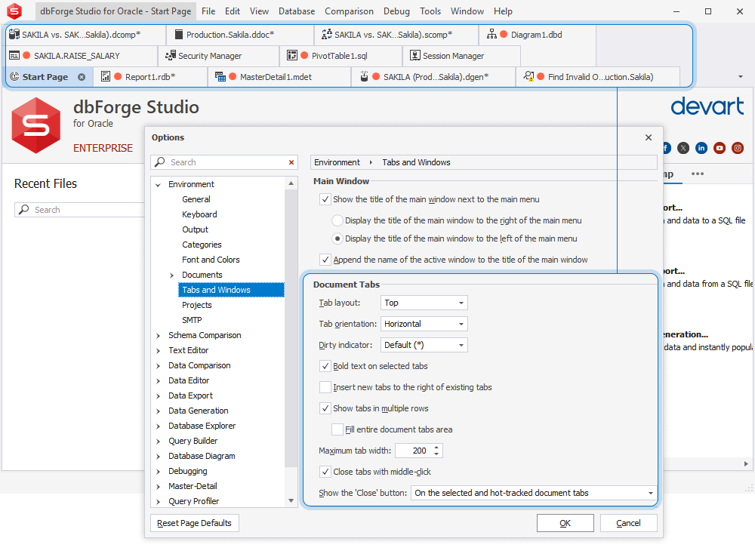Open the Comparison menu
Image resolution: width=755 pixels, height=560 pixels.
(349, 11)
